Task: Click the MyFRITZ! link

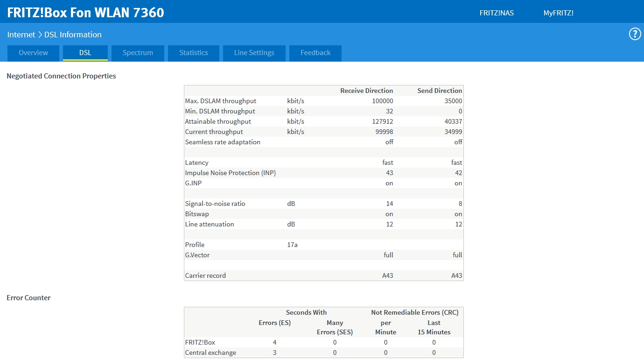Action: point(558,13)
